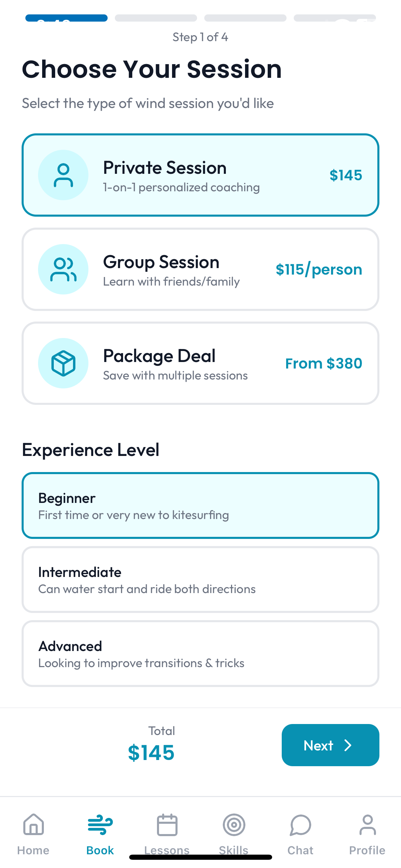Select the Private Session $145 price
The width and height of the screenshot is (401, 868).
coord(345,175)
